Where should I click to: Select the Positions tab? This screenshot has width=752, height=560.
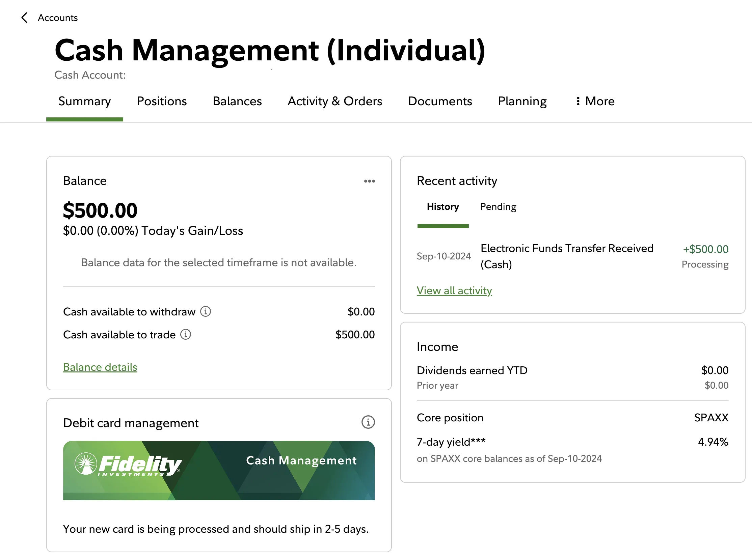(x=162, y=101)
